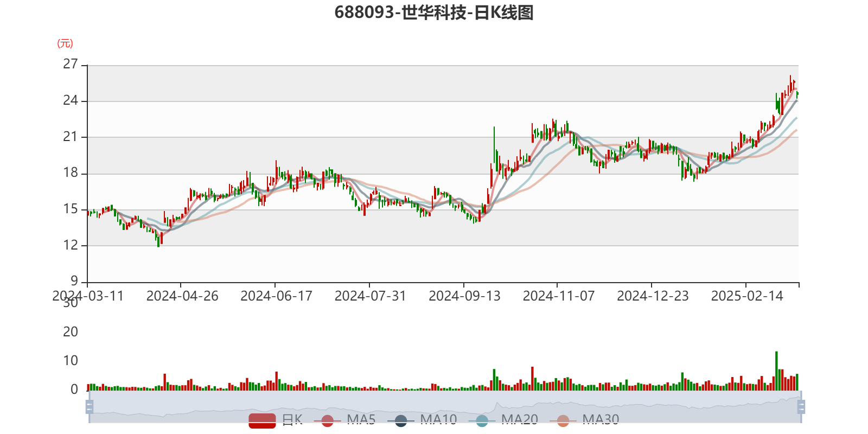Click the 12 price axis label

coord(71,245)
